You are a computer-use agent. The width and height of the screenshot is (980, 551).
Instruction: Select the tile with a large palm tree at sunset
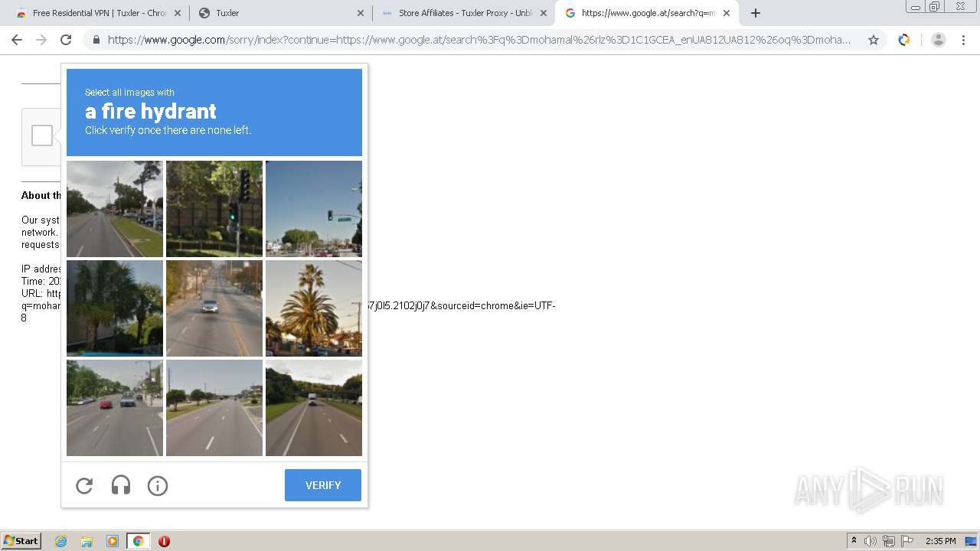pos(314,308)
